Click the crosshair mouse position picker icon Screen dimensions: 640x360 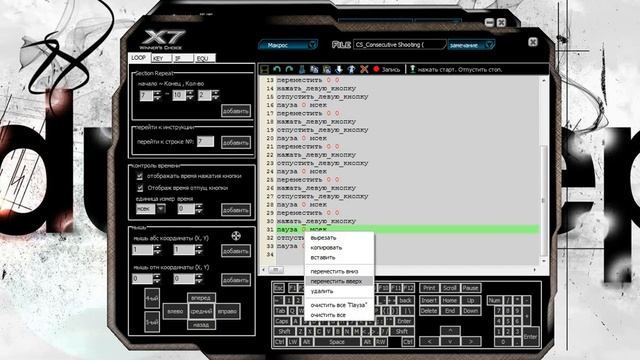(236, 236)
